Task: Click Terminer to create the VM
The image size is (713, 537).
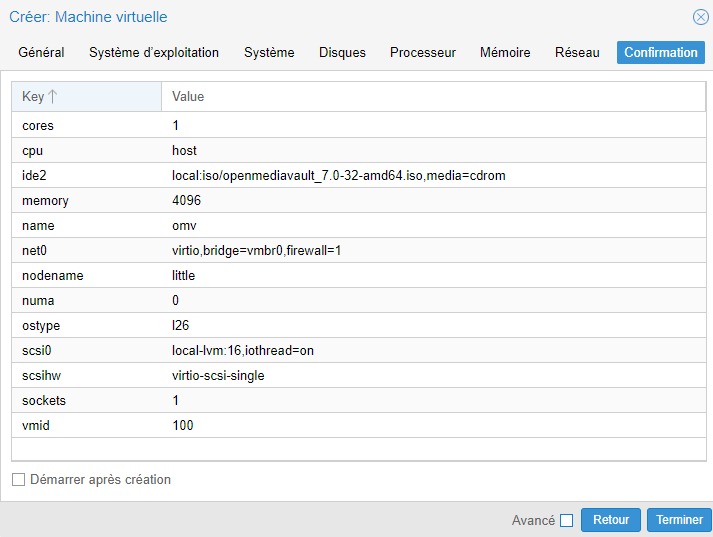Action: [679, 520]
